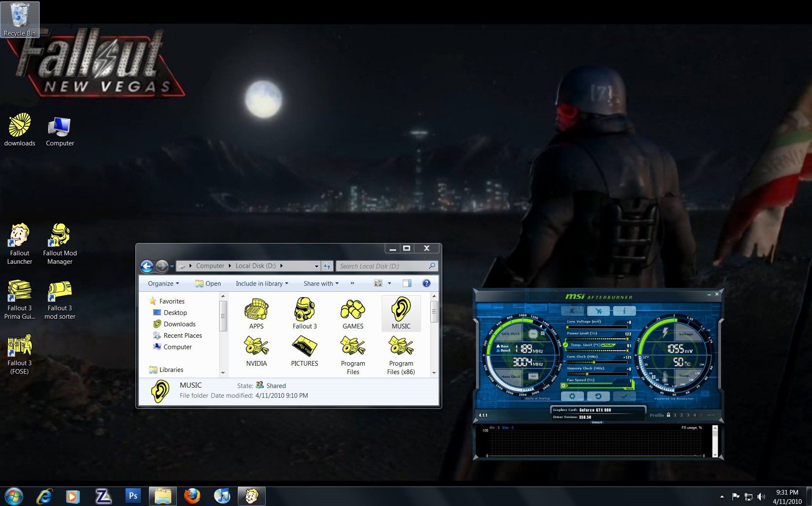Viewport: 812px width, 506px height.
Task: Show hidden tray icons arrow
Action: [722, 496]
